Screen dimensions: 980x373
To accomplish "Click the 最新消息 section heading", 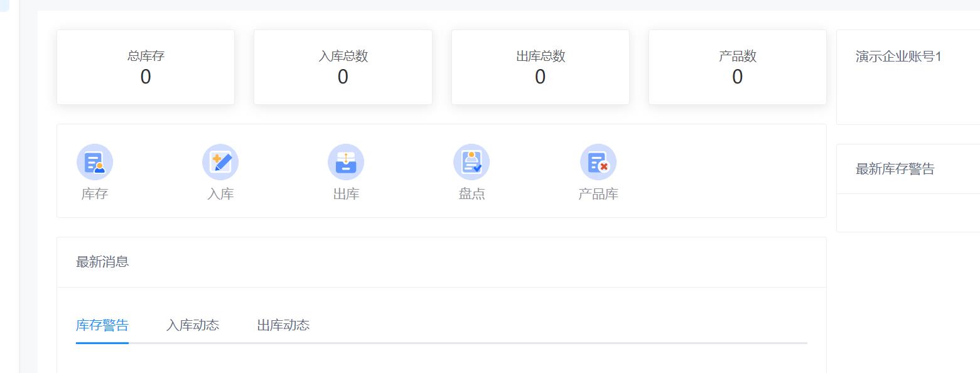I will point(102,262).
